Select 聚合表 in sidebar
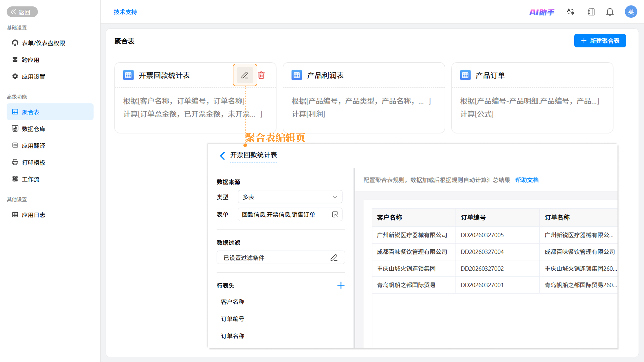 tap(50, 112)
